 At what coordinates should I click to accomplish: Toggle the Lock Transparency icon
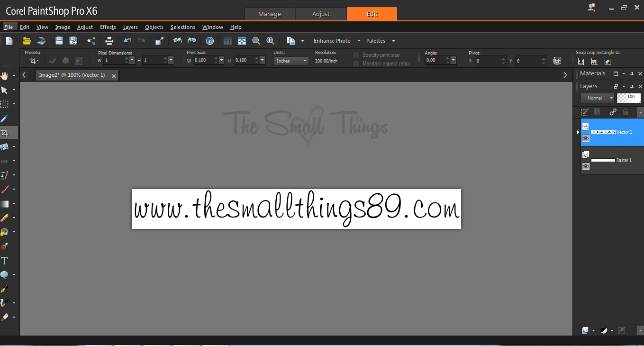tap(625, 112)
